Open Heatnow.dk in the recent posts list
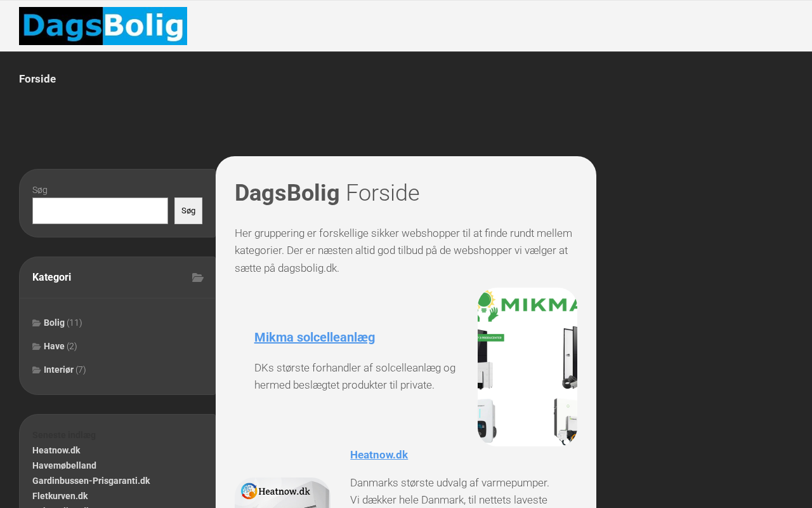The height and width of the screenshot is (508, 812). 56,450
